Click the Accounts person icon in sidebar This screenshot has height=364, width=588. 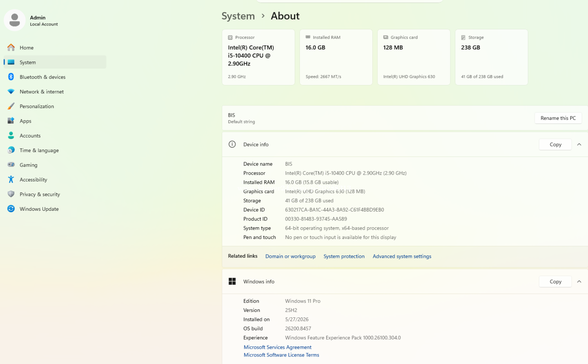point(11,136)
